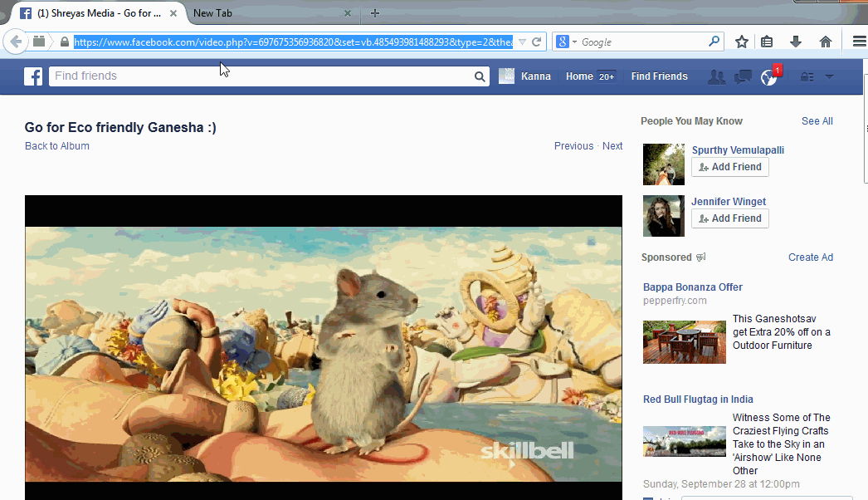Click Create Ad link
The width and height of the screenshot is (868, 500).
pyautogui.click(x=811, y=257)
